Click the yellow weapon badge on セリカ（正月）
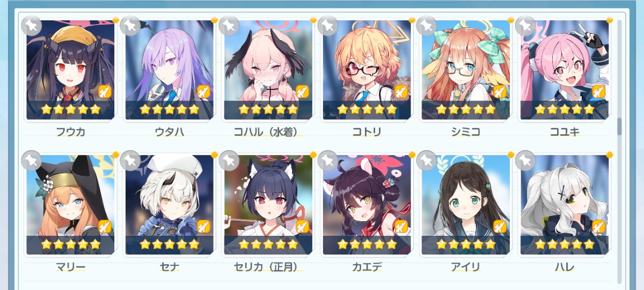Image resolution: width=644 pixels, height=290 pixels. (x=302, y=226)
